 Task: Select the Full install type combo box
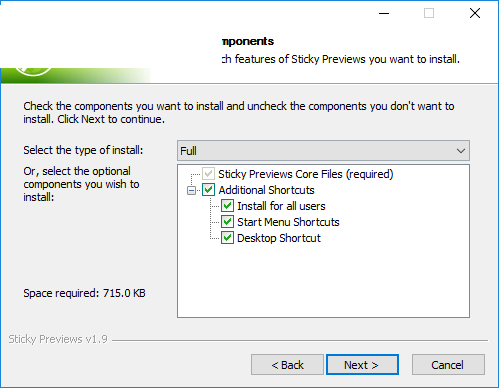click(323, 151)
